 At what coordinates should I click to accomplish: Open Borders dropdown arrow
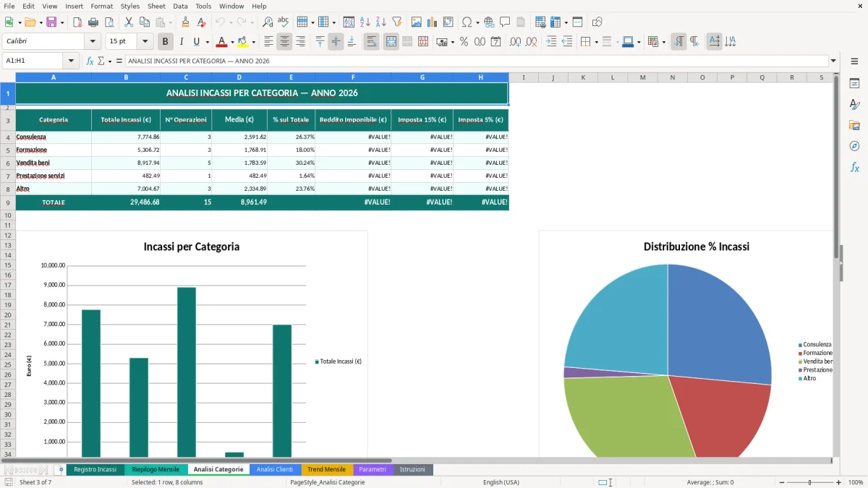click(596, 42)
